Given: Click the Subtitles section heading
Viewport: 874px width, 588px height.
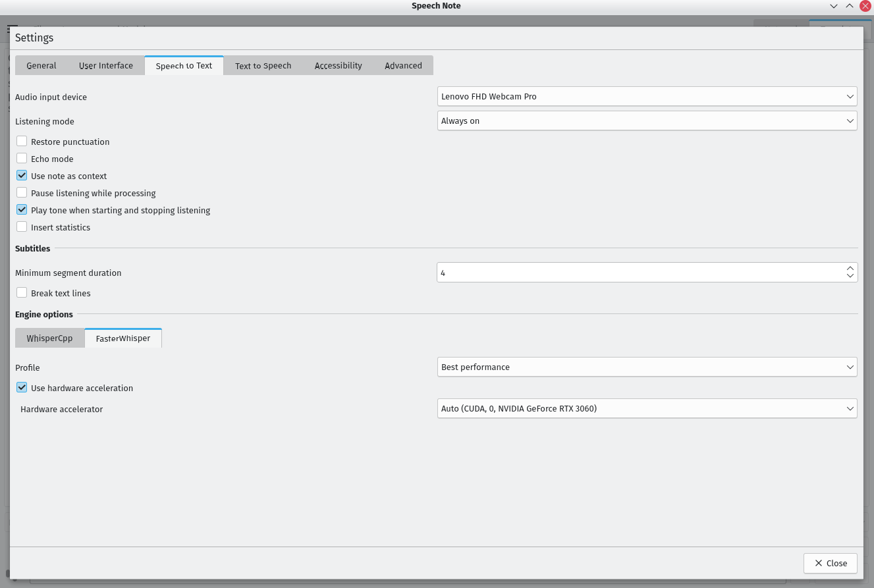Looking at the screenshot, I should [33, 248].
